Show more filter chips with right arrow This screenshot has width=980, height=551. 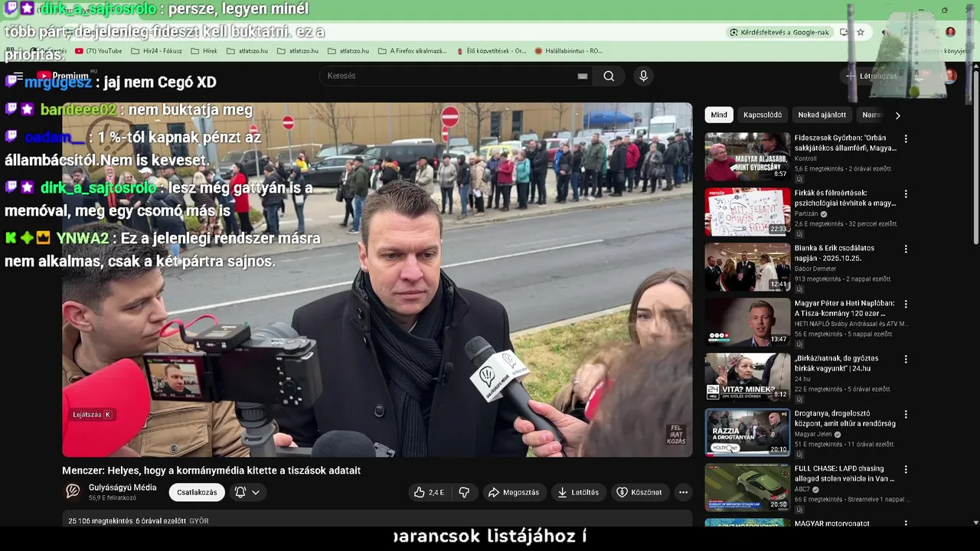click(x=897, y=115)
